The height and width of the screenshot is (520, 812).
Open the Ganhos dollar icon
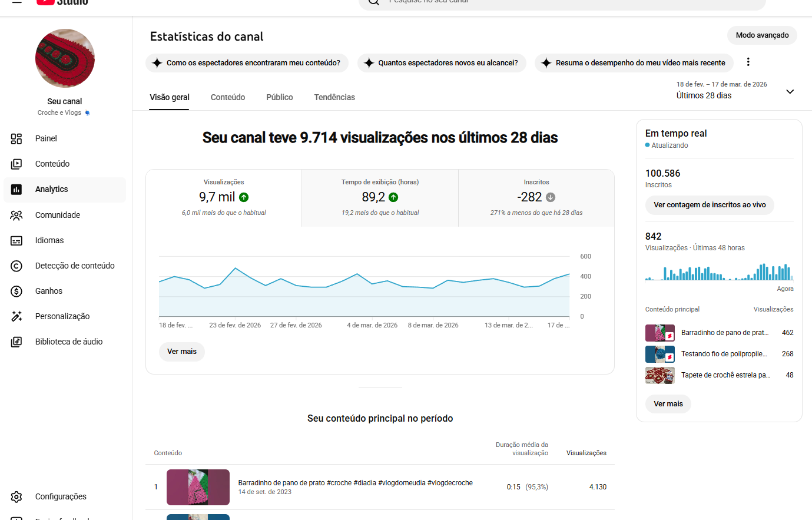[16, 291]
